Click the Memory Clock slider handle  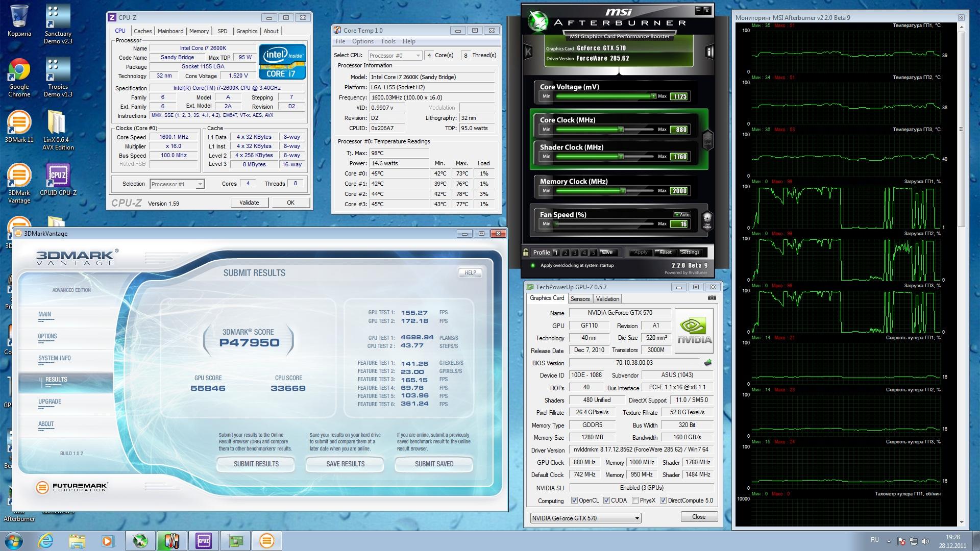[623, 191]
